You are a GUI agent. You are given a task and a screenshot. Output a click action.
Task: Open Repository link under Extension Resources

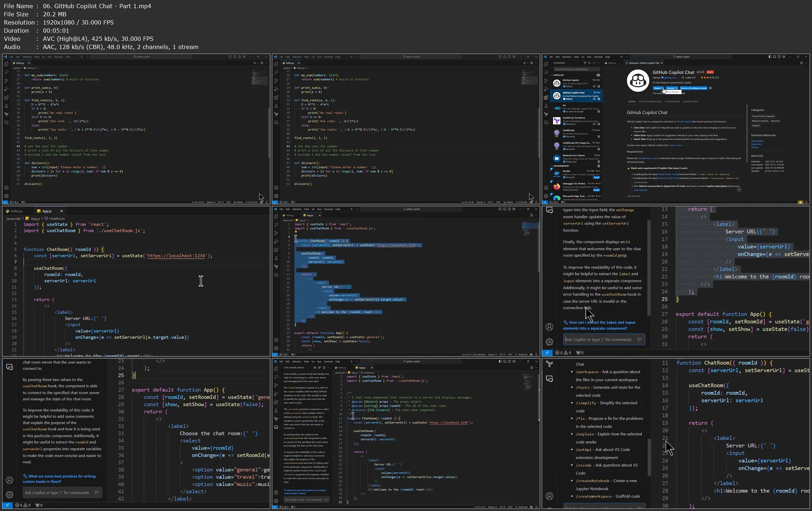click(x=756, y=144)
